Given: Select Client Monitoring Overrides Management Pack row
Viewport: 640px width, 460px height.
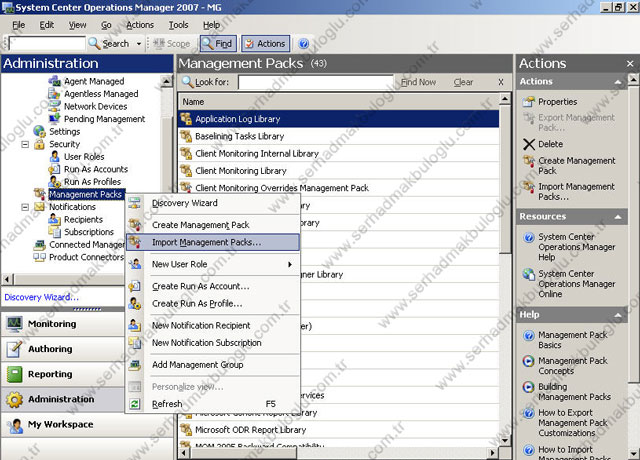Looking at the screenshot, I should click(339, 188).
